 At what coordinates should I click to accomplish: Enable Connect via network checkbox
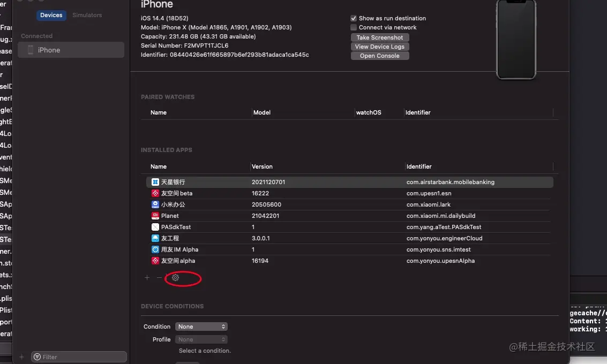pos(354,27)
